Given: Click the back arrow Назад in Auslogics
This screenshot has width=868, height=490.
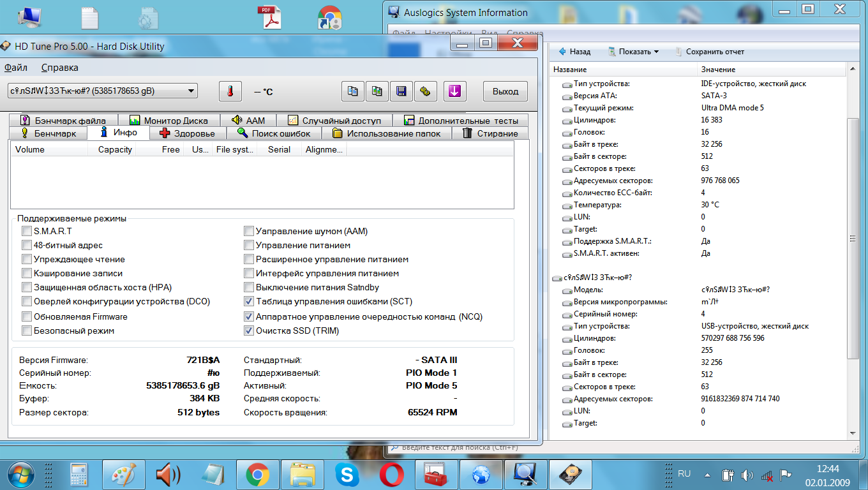Looking at the screenshot, I should tap(574, 52).
